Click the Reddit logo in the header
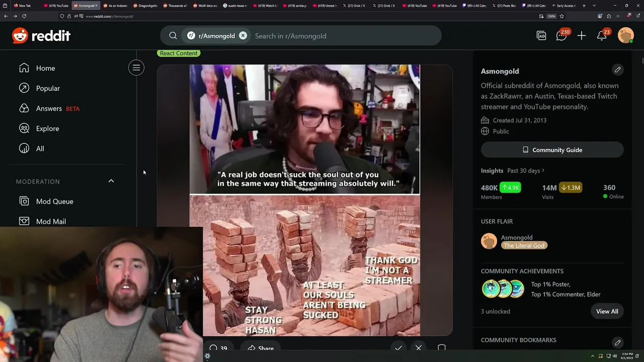Viewport: 644px width, 362px height. click(x=41, y=36)
